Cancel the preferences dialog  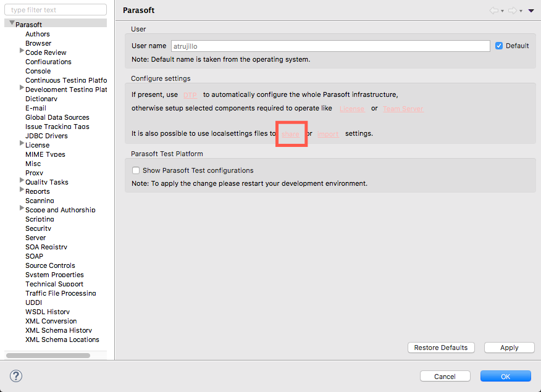pos(445,376)
